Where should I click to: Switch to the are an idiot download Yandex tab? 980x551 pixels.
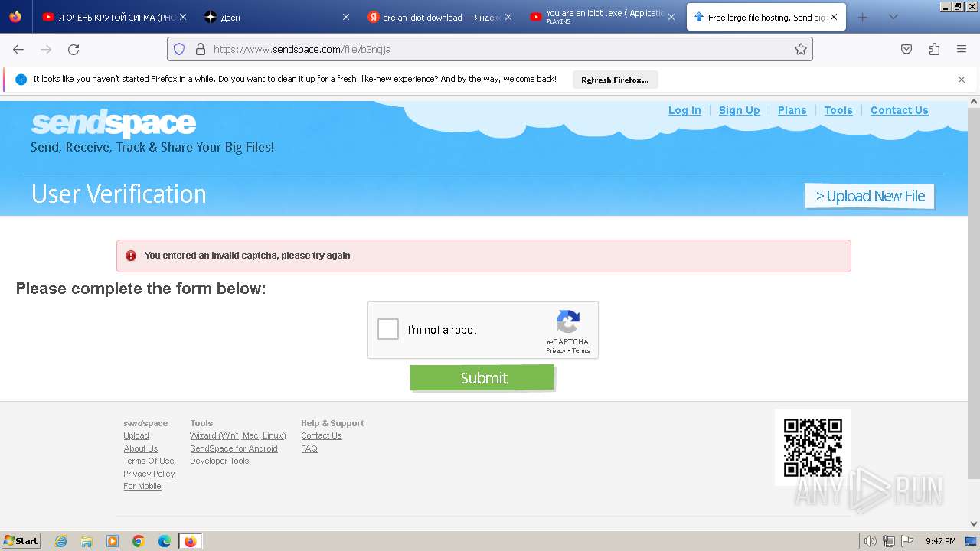[x=441, y=17]
